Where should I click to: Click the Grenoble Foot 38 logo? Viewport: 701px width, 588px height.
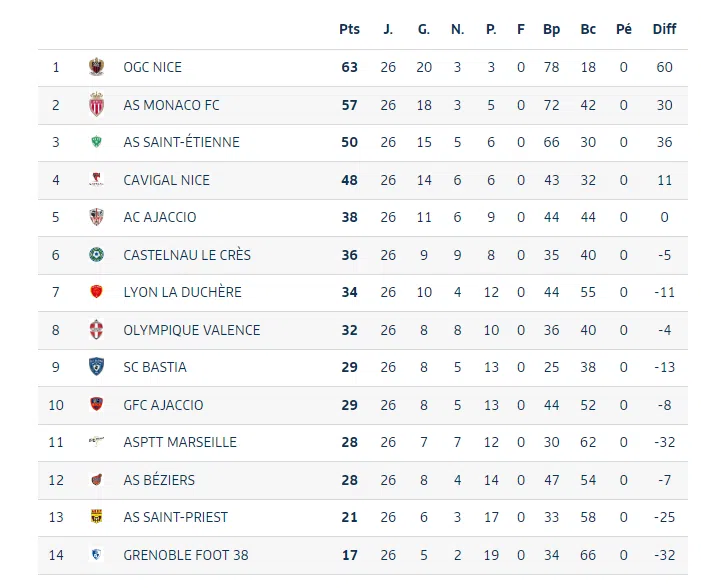pyautogui.click(x=96, y=555)
